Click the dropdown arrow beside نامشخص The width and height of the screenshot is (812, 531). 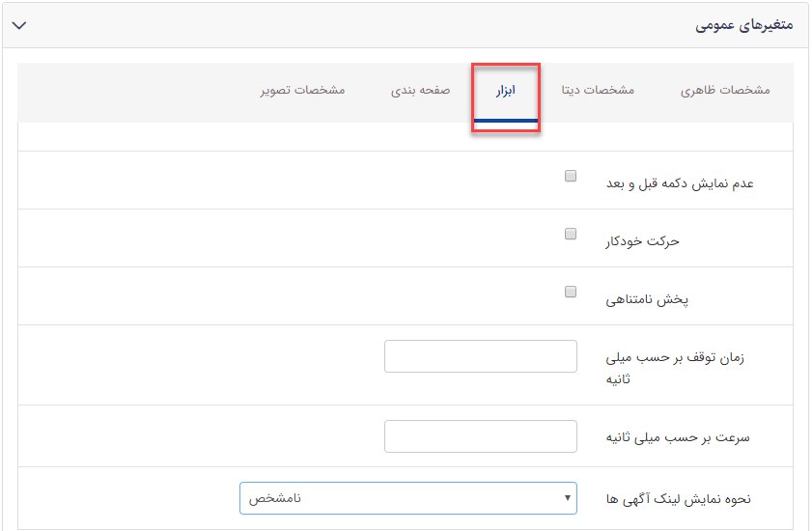(566, 498)
